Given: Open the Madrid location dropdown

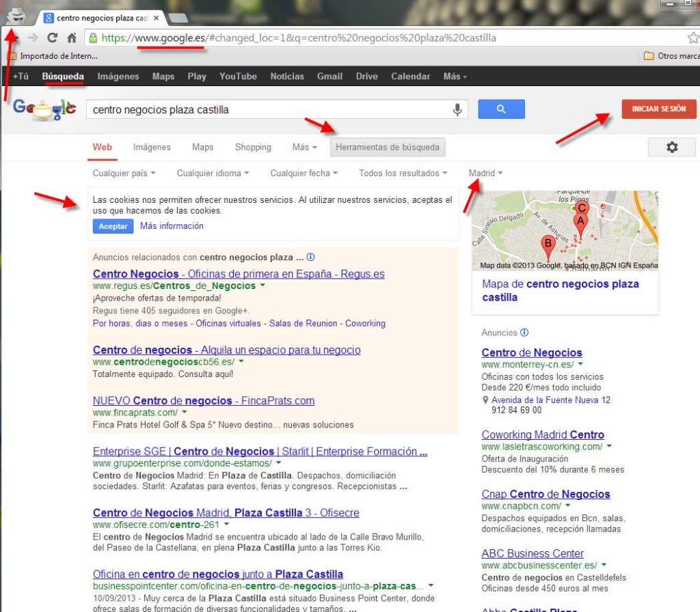Looking at the screenshot, I should 486,173.
